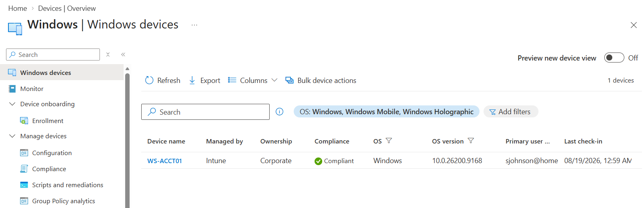Click OS version value 10.0.26200.9168
This screenshot has height=208, width=644.
coord(457,161)
